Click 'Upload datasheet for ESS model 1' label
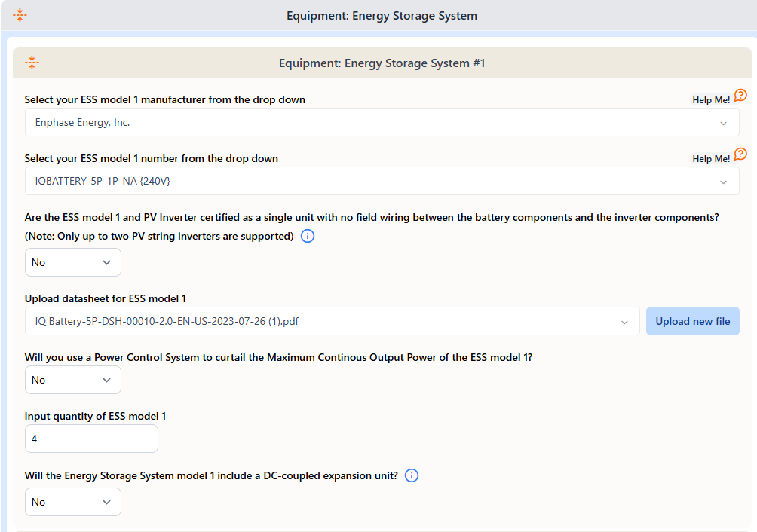This screenshot has height=532, width=757. point(106,298)
